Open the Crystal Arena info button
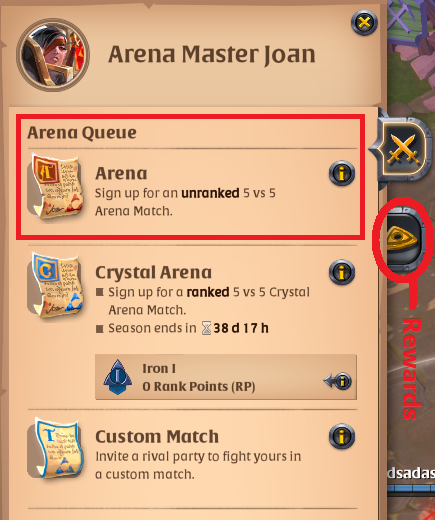Screen dimensions: 435x520 tap(342, 272)
